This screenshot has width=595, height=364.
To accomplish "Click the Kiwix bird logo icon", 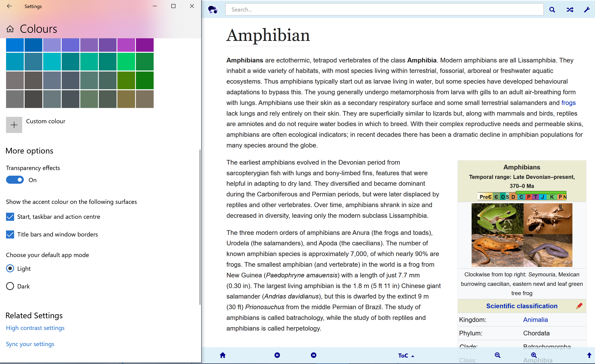I will point(213,10).
